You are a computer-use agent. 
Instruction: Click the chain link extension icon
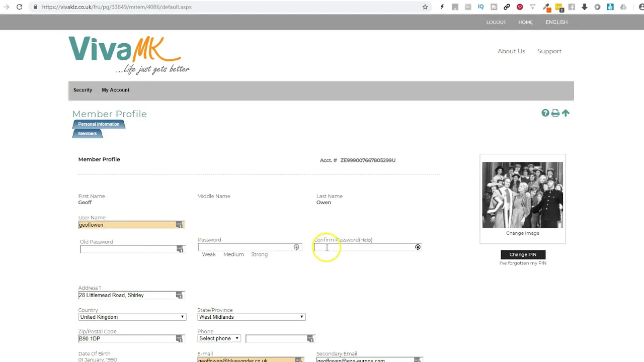pyautogui.click(x=507, y=7)
